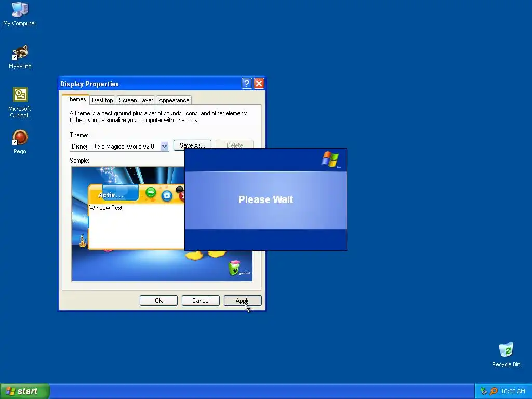
Task: Click the Cancel button
Action: point(201,301)
